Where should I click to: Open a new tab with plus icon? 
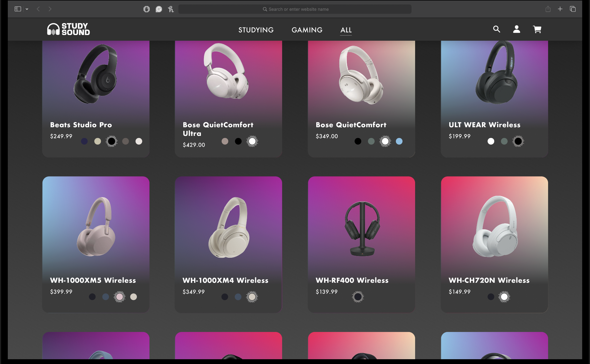pyautogui.click(x=560, y=9)
